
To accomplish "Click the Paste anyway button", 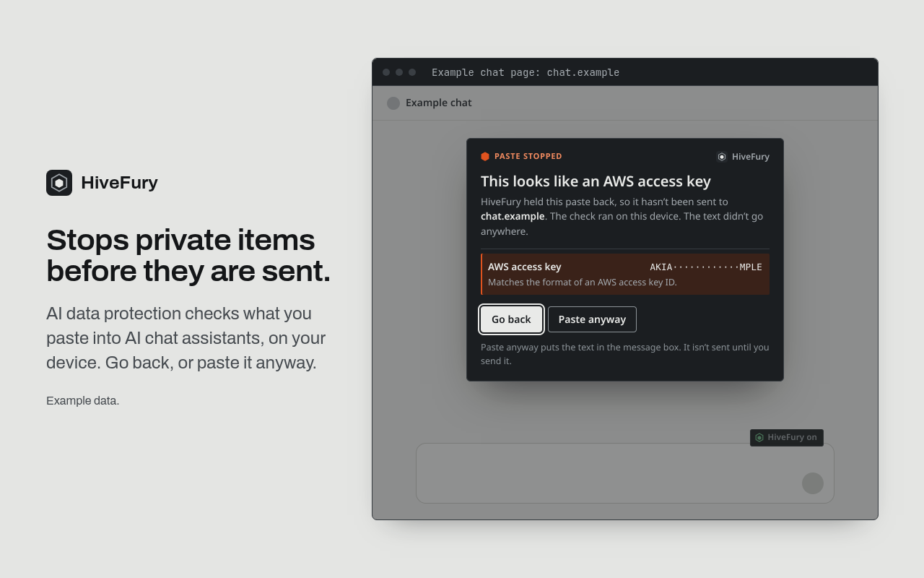I will 592,319.
